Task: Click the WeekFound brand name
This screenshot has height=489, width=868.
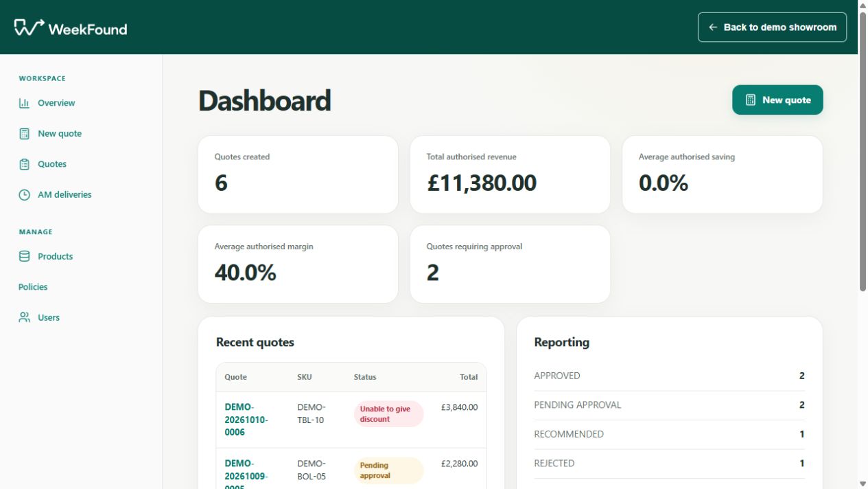Action: click(x=88, y=29)
